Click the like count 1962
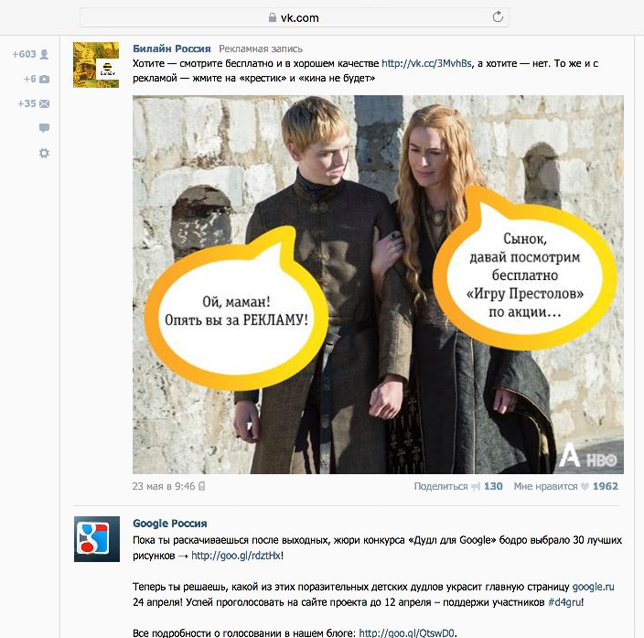The height and width of the screenshot is (638, 644). tap(605, 486)
